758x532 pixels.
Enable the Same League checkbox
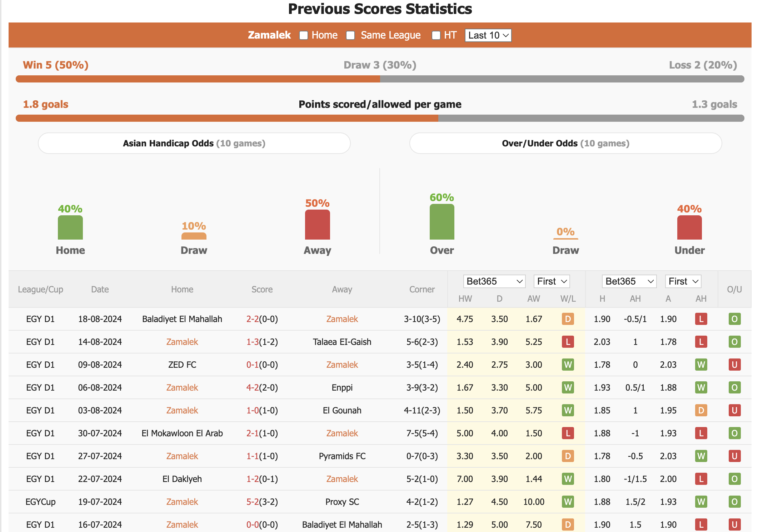coord(350,35)
